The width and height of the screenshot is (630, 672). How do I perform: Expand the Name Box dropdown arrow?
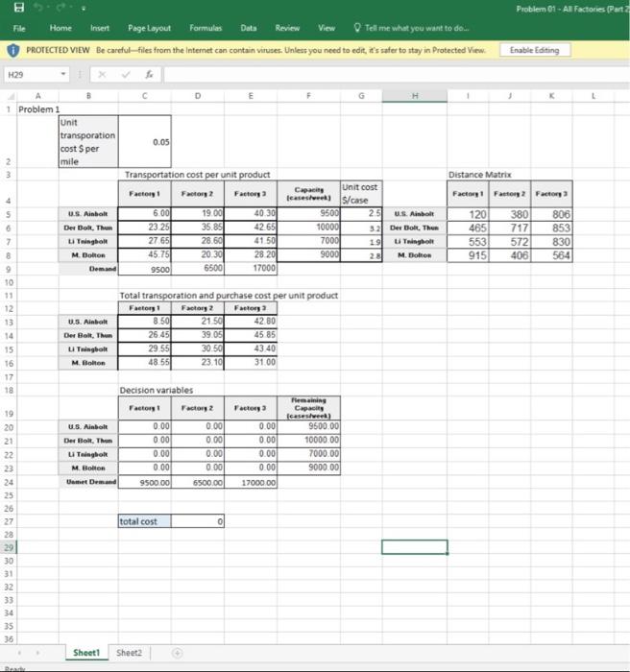click(x=63, y=74)
